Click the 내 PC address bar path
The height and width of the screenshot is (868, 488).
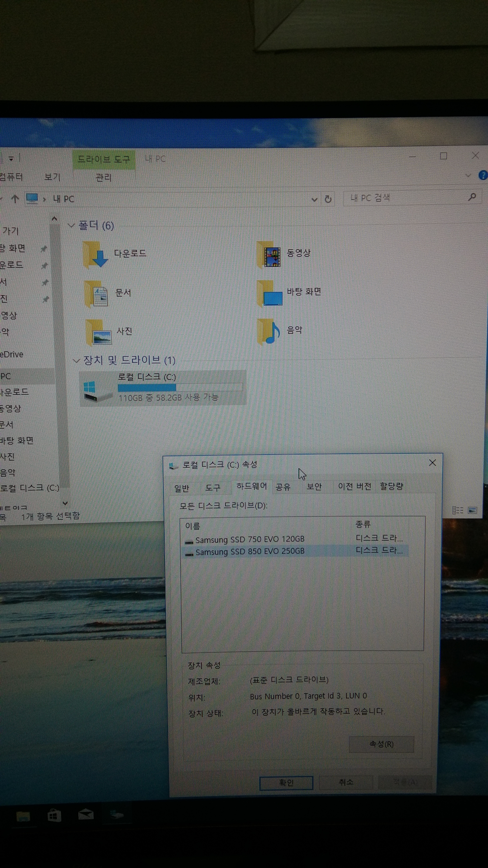[x=64, y=199]
